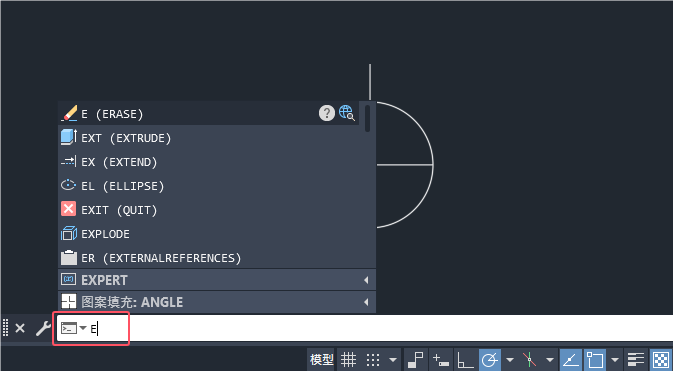This screenshot has width=673, height=371.
Task: Open snap mode settings dropdown arrow
Action: click(392, 359)
